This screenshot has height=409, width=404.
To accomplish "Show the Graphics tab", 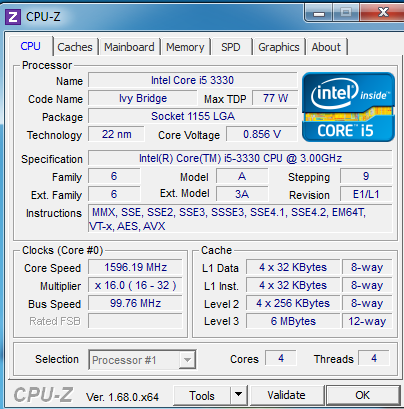I will click(279, 47).
